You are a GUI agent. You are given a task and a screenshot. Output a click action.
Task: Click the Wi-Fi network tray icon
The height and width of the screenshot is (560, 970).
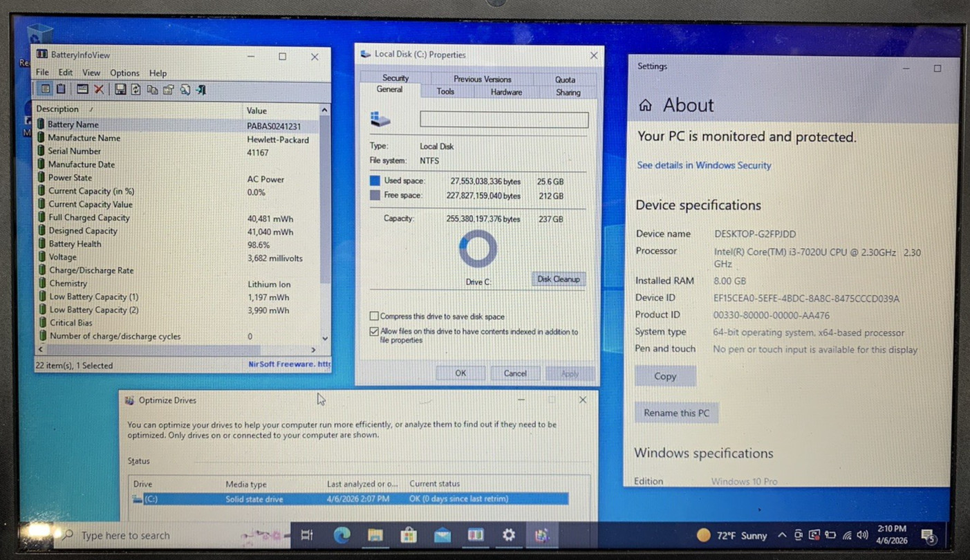point(846,535)
